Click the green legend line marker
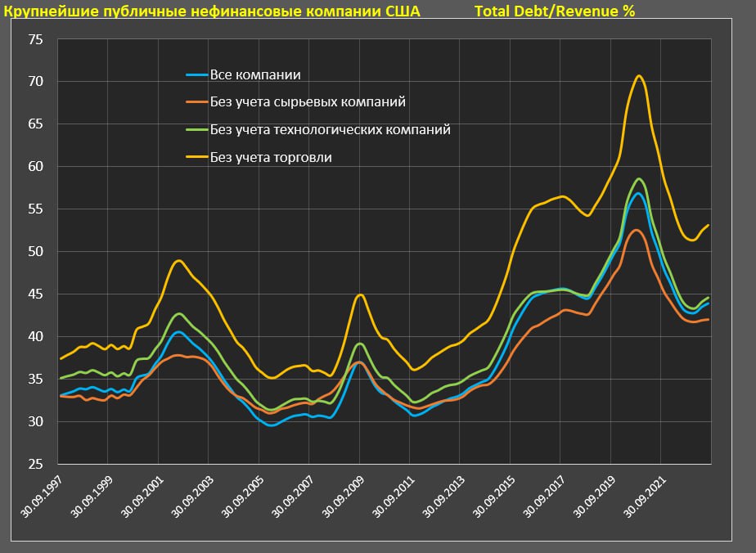 click(x=197, y=130)
